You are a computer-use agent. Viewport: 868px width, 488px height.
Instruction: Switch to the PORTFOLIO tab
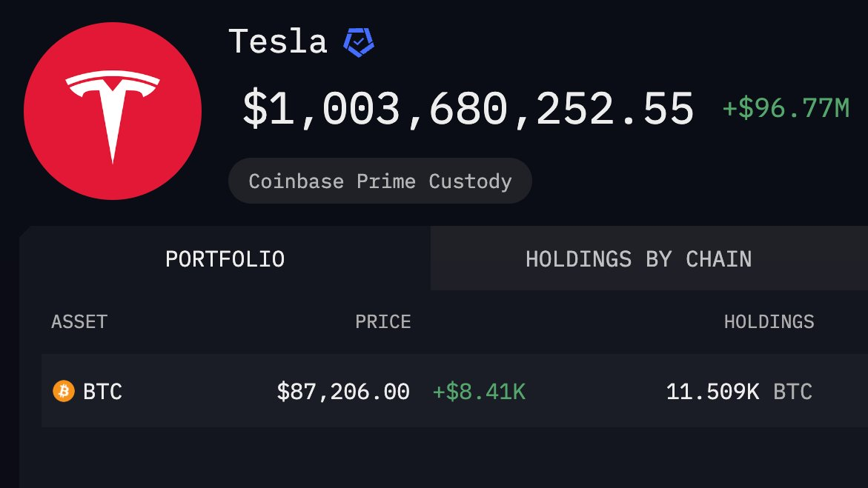pos(225,258)
